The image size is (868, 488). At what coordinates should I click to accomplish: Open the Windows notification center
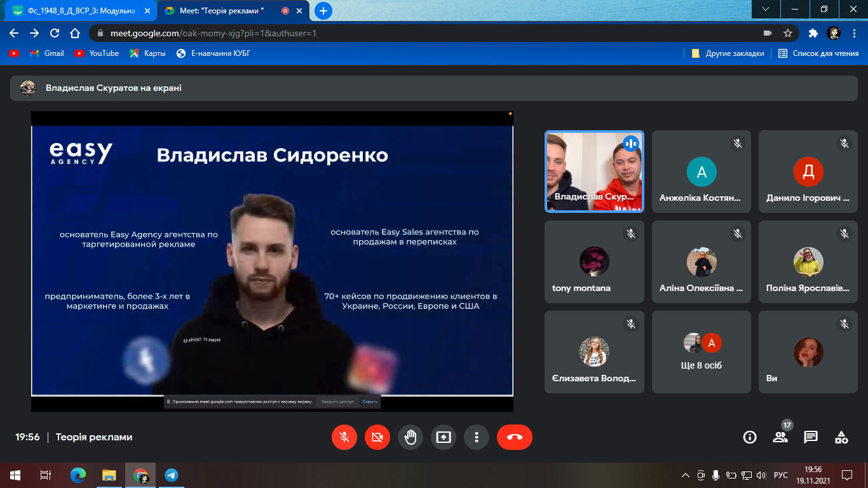coord(847,475)
